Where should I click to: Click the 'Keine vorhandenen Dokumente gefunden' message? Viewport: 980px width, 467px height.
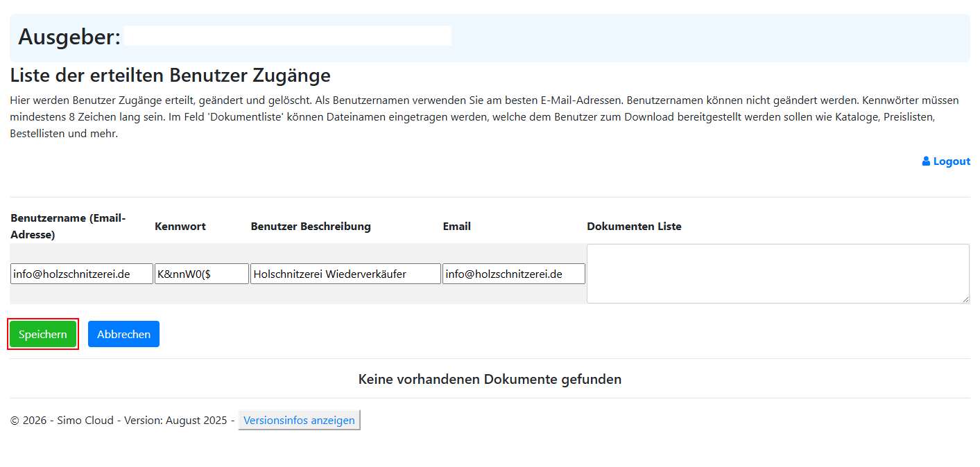coord(490,379)
